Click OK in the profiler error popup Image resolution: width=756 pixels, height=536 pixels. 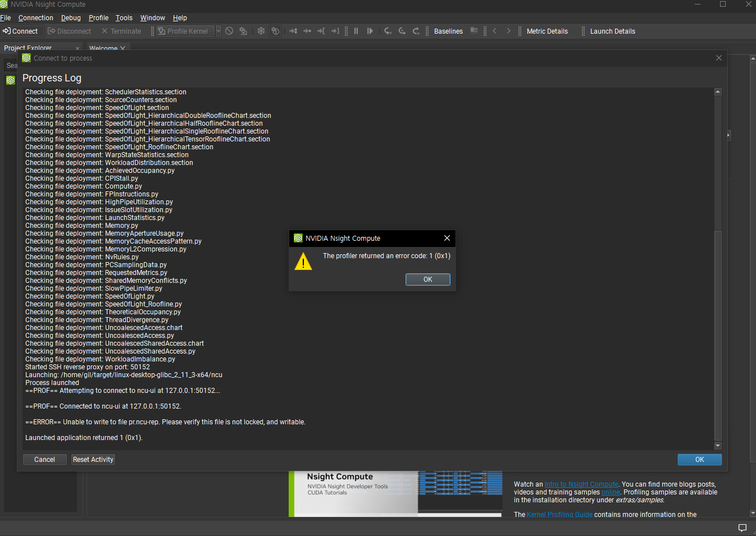pos(428,280)
